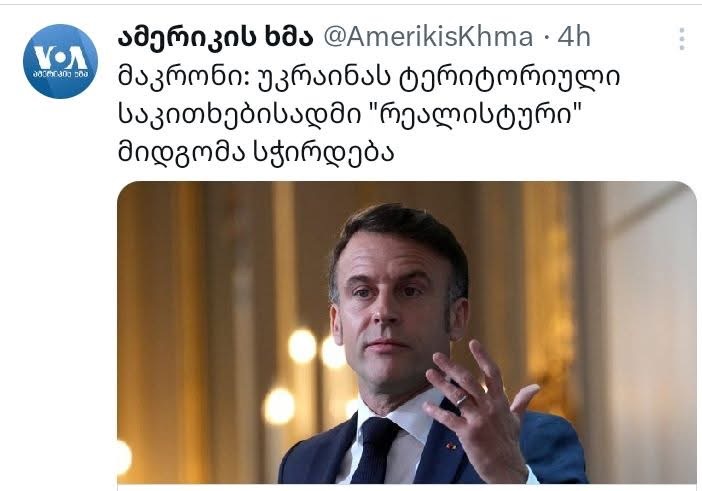Open the three-dot more options menu
The image size is (702, 491).
tap(681, 38)
